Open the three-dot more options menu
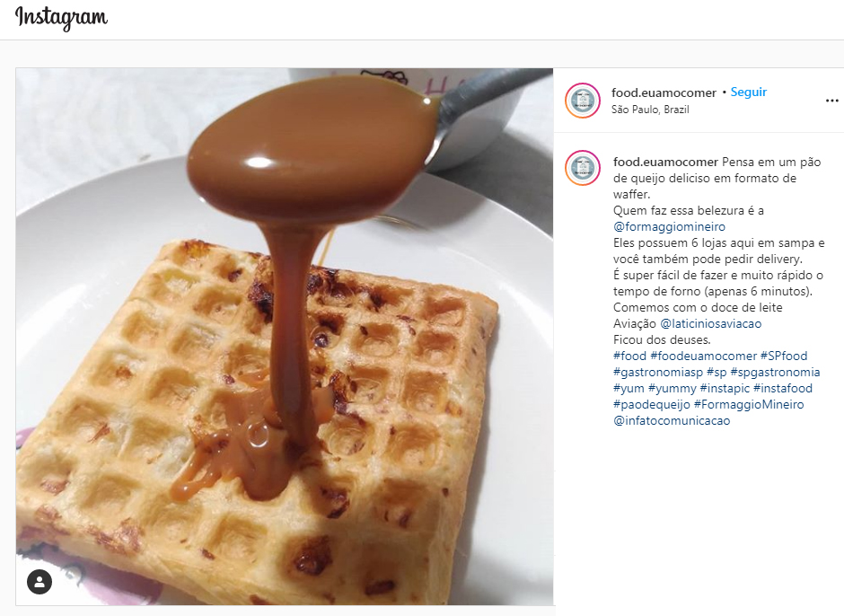The width and height of the screenshot is (844, 616). [x=831, y=101]
